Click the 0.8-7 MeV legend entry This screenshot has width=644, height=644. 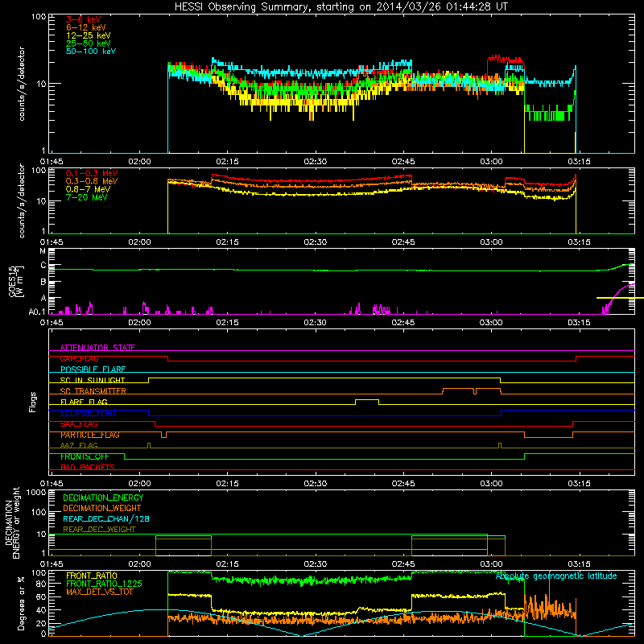[88, 189]
